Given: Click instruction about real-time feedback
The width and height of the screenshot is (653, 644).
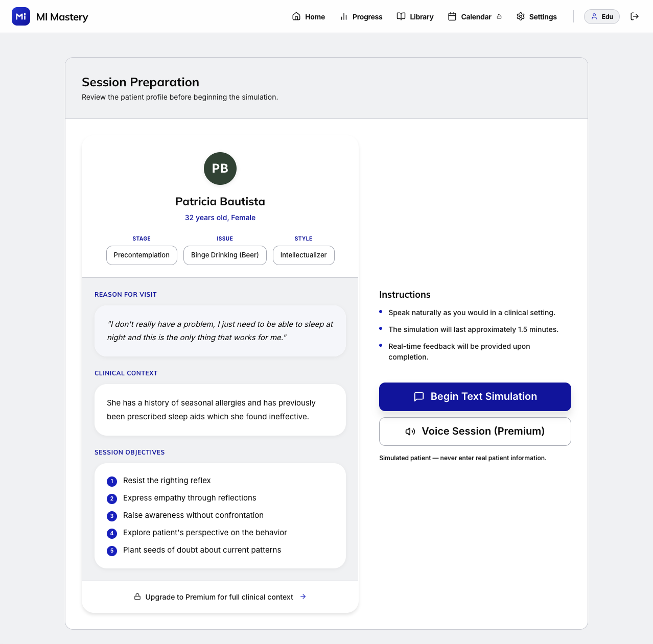Looking at the screenshot, I should (459, 351).
